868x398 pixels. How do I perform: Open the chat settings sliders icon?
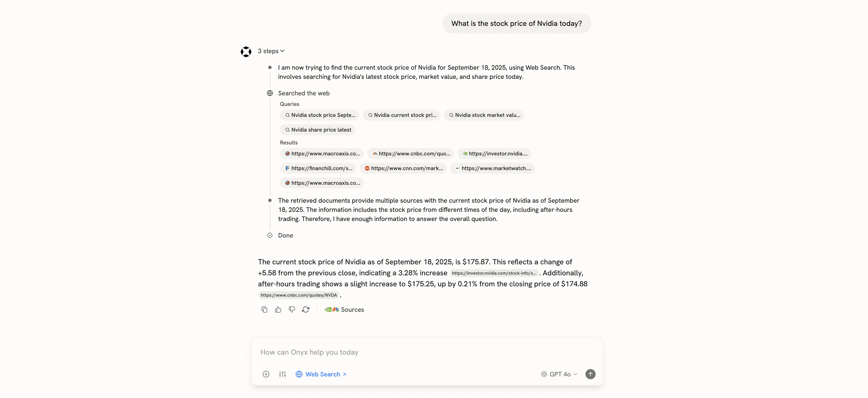coord(282,374)
